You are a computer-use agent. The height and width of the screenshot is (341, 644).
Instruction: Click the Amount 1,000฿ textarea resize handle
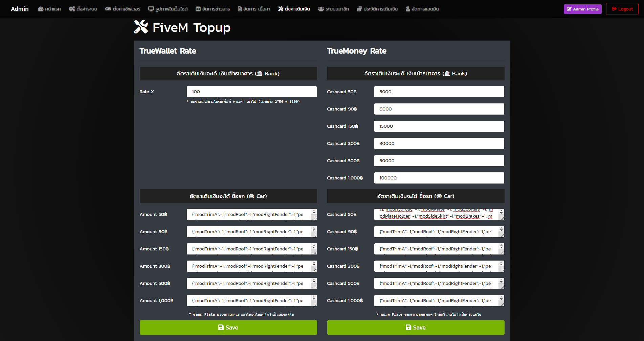tap(314, 304)
